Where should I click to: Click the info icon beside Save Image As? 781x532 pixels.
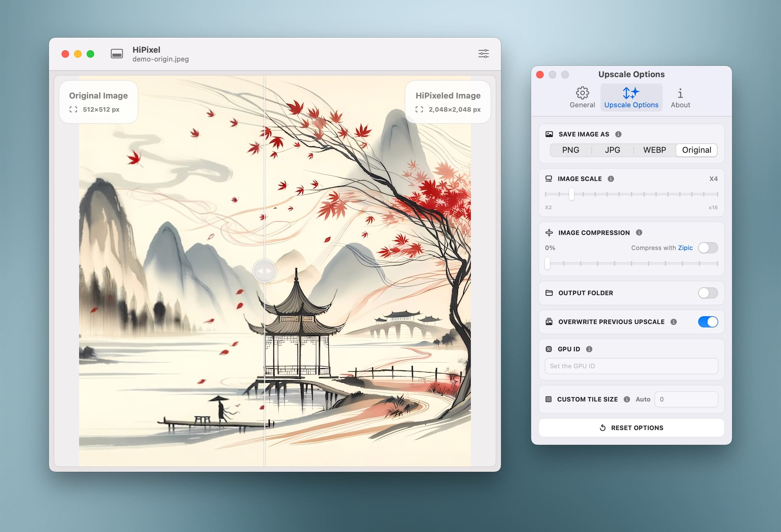619,134
